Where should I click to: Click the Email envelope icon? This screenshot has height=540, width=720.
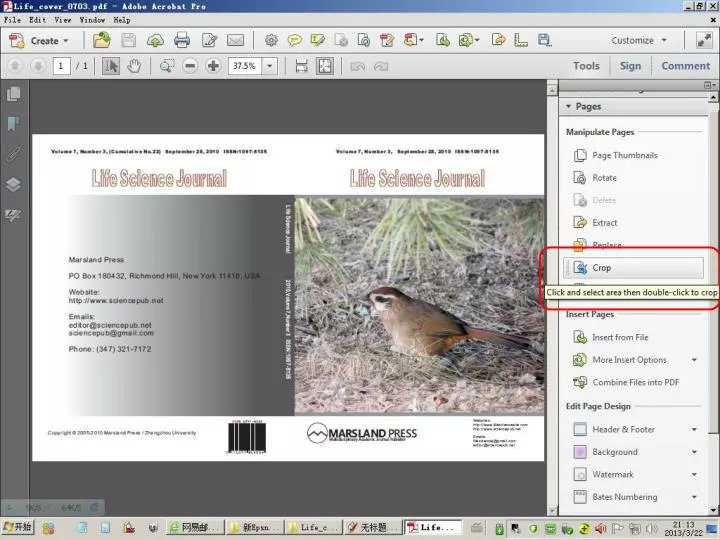pos(236,40)
